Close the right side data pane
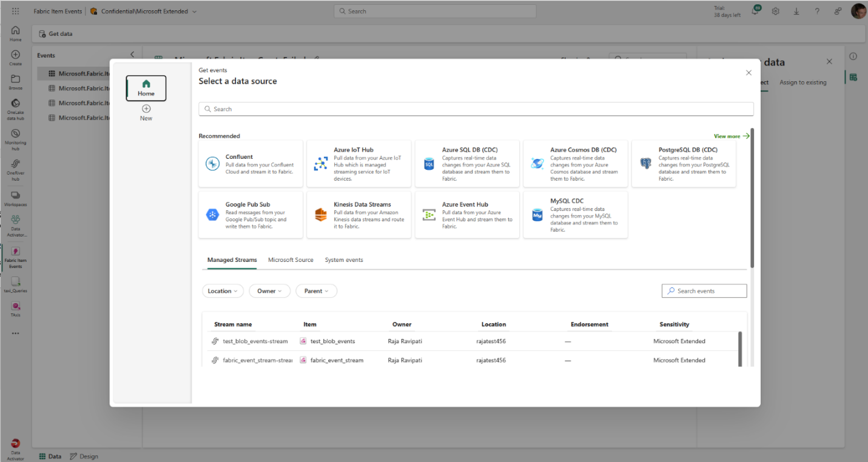 [829, 62]
